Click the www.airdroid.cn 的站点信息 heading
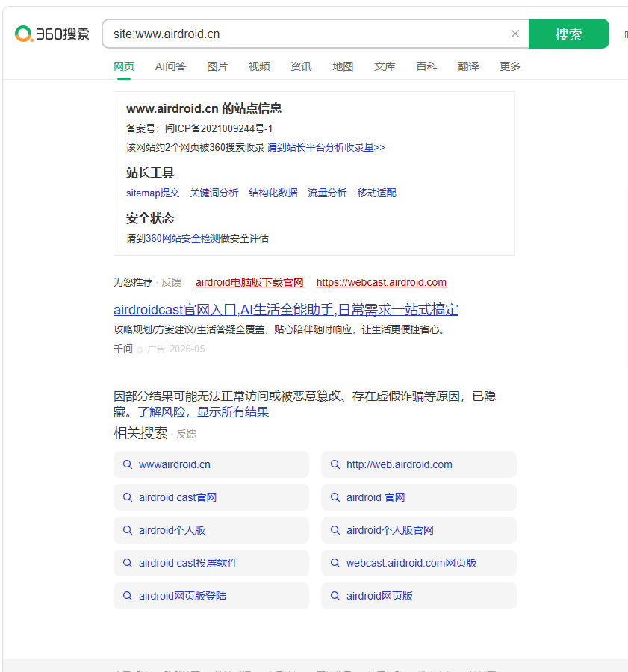 click(204, 108)
